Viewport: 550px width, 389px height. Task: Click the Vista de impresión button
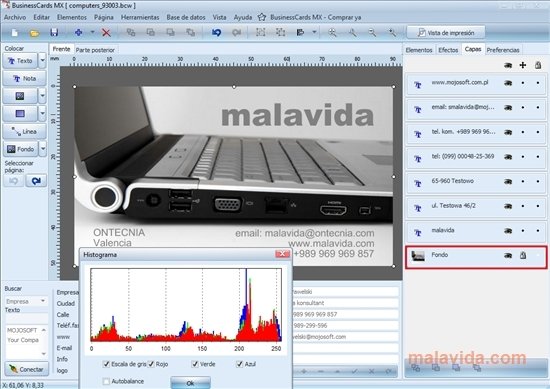446,33
